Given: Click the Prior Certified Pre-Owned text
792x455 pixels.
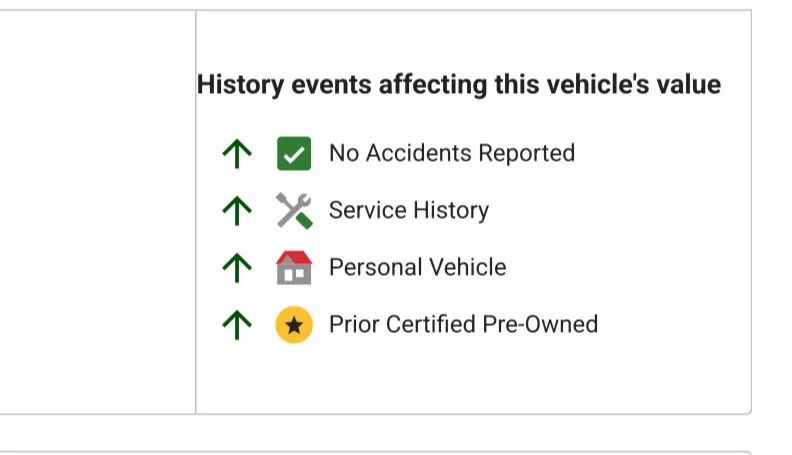Looking at the screenshot, I should click(x=463, y=324).
